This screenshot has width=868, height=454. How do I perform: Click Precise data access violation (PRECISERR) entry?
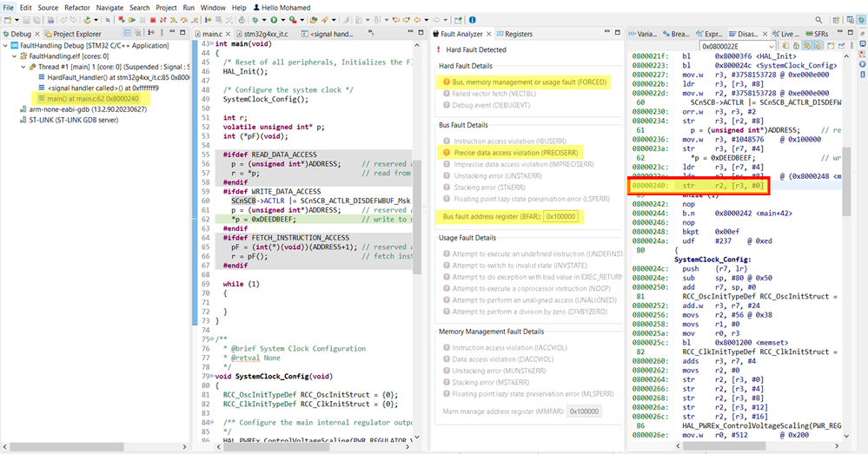pyautogui.click(x=510, y=153)
